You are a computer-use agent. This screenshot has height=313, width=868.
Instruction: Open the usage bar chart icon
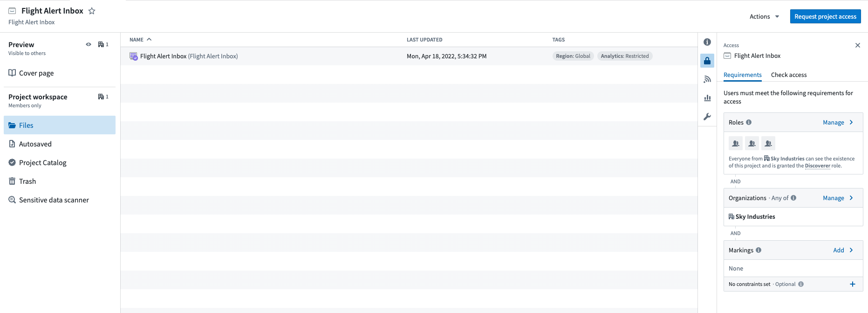tap(707, 98)
